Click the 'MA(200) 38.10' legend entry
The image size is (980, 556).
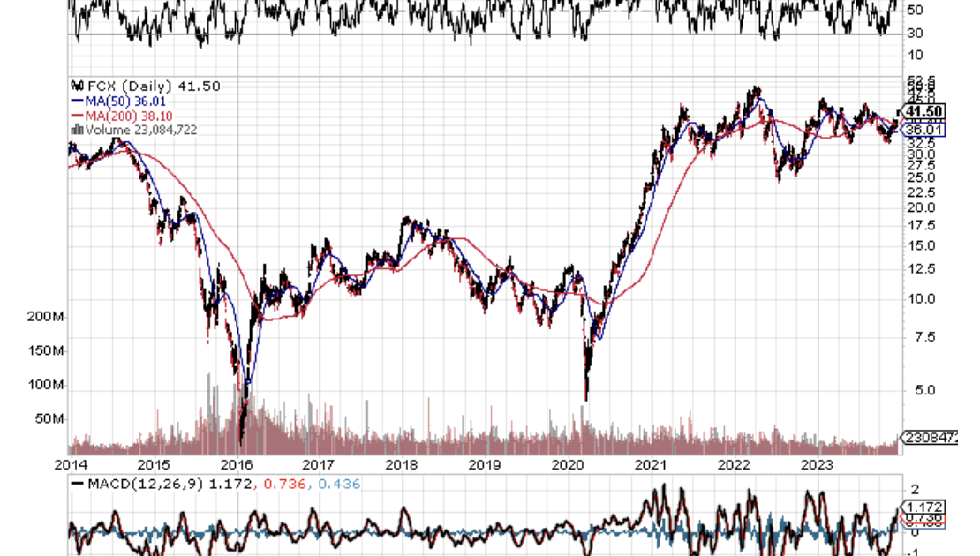129,116
